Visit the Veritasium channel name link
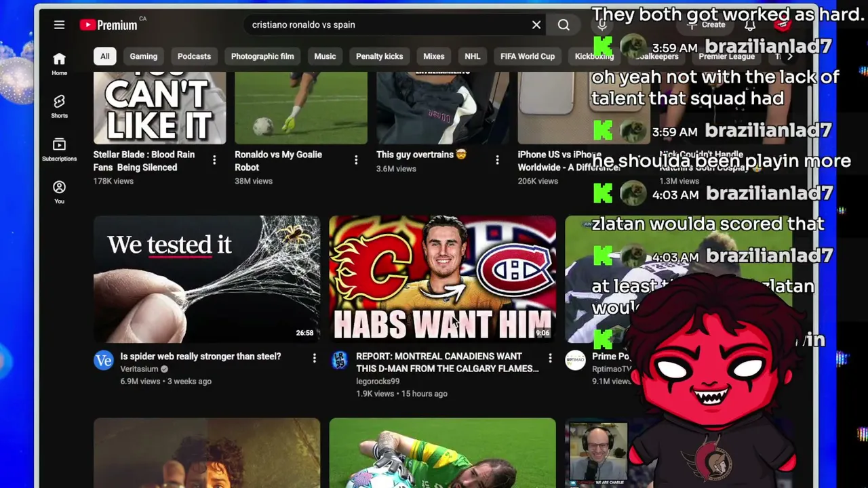The height and width of the screenshot is (488, 868). pyautogui.click(x=139, y=369)
